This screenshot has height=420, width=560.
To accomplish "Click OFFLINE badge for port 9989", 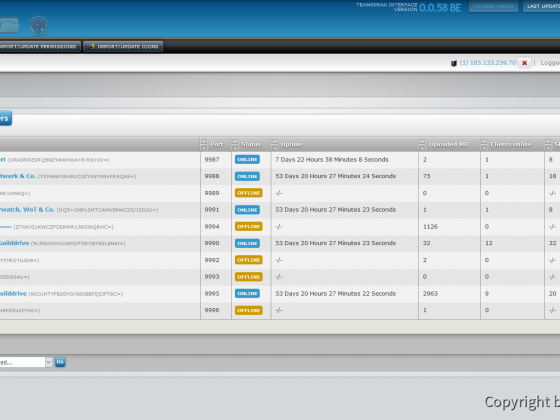I will (x=249, y=193).
